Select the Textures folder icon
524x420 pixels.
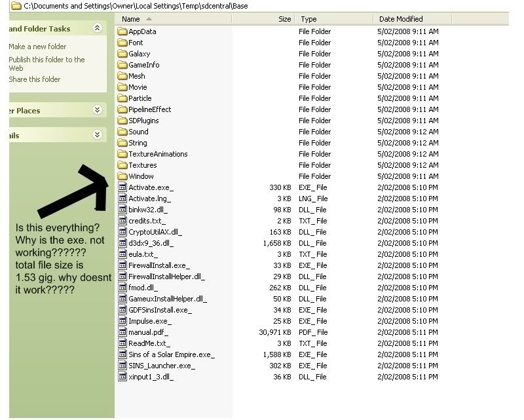[x=122, y=165]
